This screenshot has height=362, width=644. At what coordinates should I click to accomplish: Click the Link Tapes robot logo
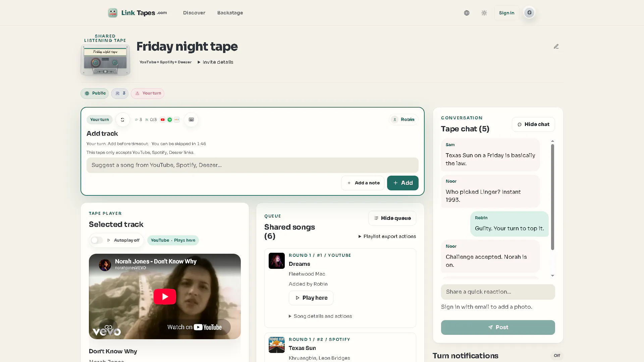(x=113, y=13)
